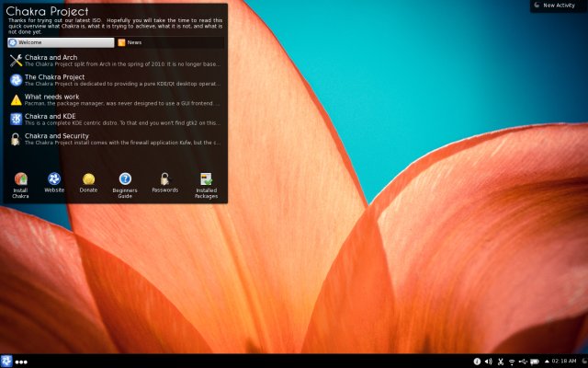The width and height of the screenshot is (588, 368).
Task: Open the Install Chakra launcher
Action: [x=20, y=178]
